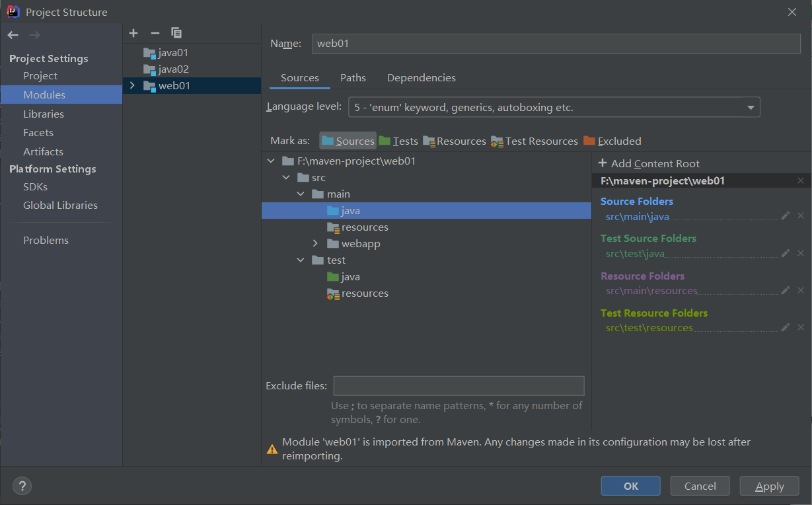Collapse the test folder node
812x505 pixels.
[301, 260]
